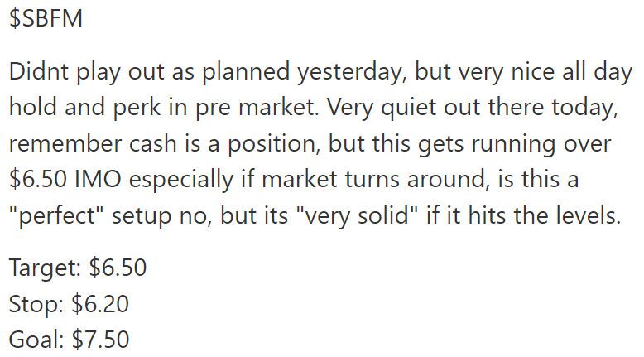Click the "Goal: $7.50" line
This screenshot has width=644, height=357.
click(69, 340)
